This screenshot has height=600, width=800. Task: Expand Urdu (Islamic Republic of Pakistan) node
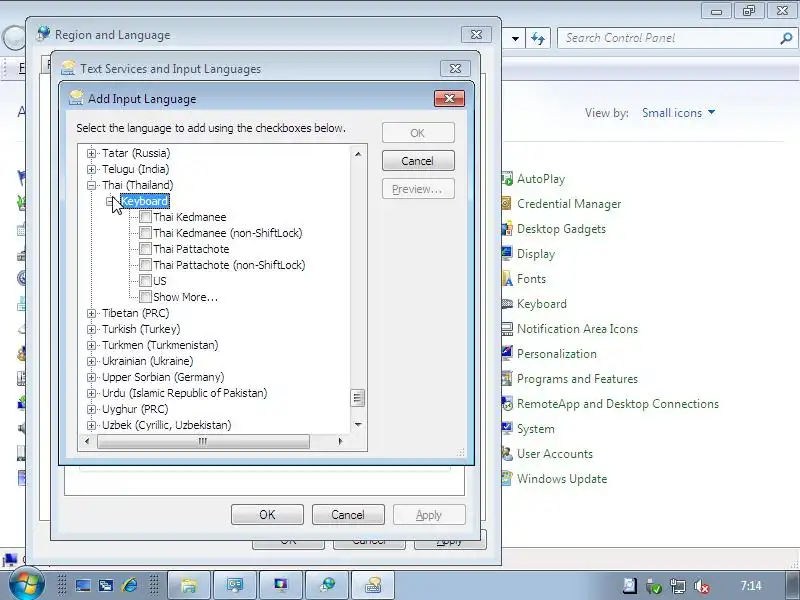(91, 393)
